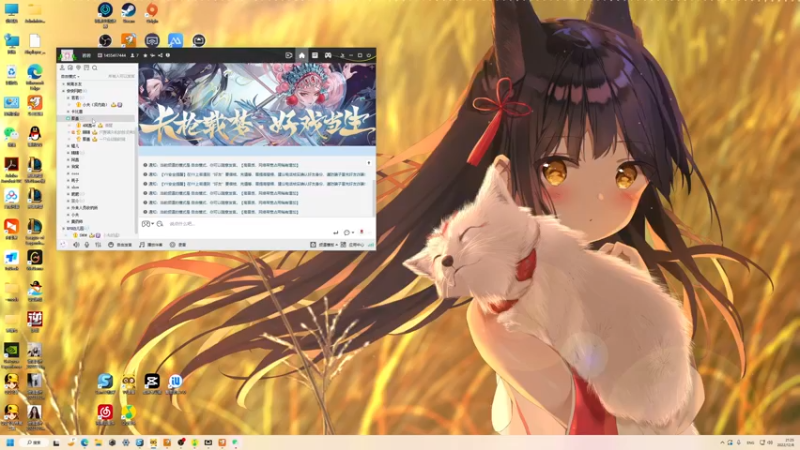This screenshot has width=800, height=450.
Task: Open Recycle Bin on desktop
Action: coord(11,74)
